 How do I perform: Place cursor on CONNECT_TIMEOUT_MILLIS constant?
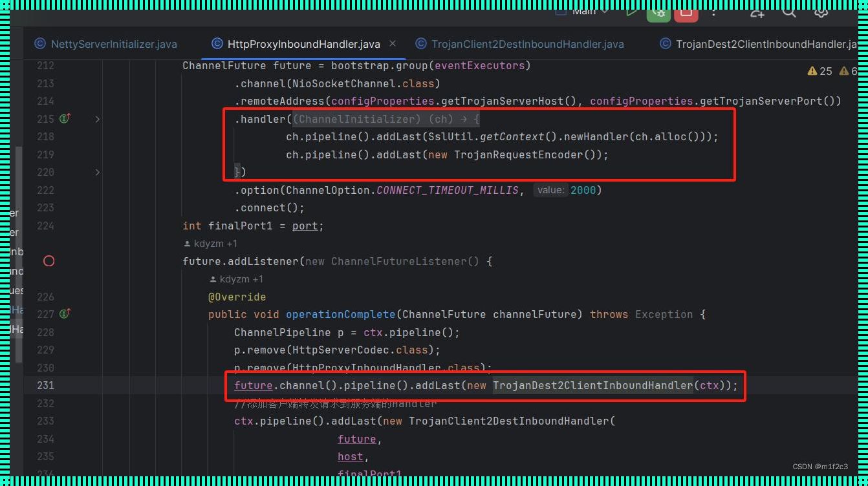pos(447,190)
